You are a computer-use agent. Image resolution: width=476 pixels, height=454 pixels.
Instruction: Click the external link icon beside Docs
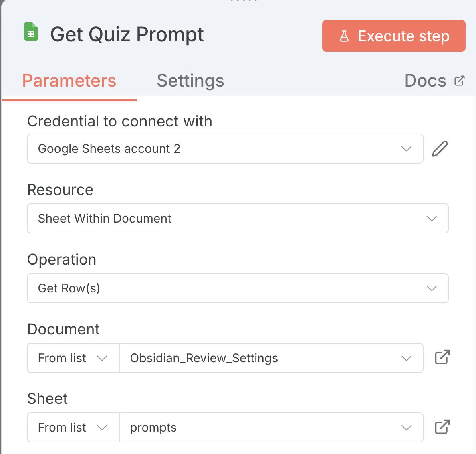pyautogui.click(x=460, y=81)
